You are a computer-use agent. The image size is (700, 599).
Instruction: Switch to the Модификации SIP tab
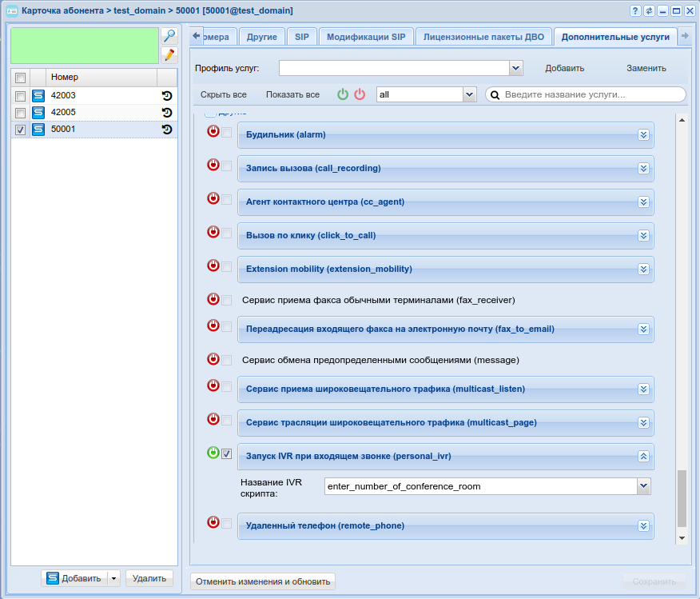tap(366, 37)
